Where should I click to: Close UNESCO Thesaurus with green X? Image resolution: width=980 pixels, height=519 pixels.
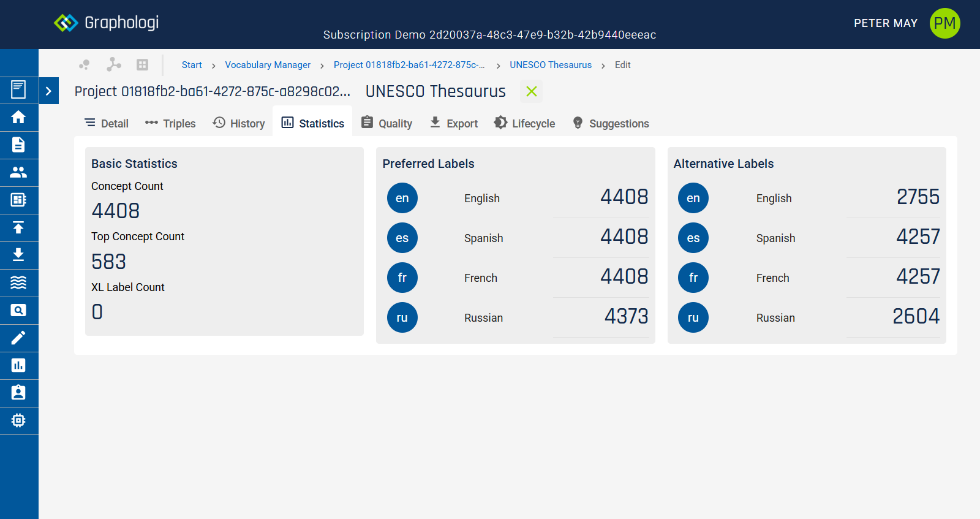[x=532, y=91]
